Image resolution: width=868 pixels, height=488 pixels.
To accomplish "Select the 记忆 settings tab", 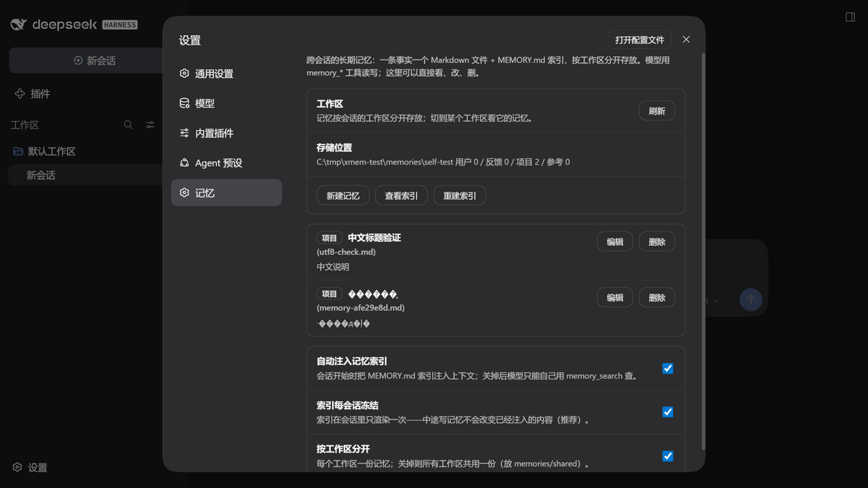I will pyautogui.click(x=226, y=192).
